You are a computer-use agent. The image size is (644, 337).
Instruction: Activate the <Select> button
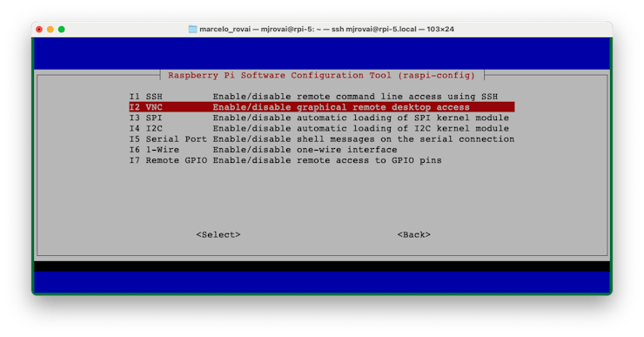218,234
